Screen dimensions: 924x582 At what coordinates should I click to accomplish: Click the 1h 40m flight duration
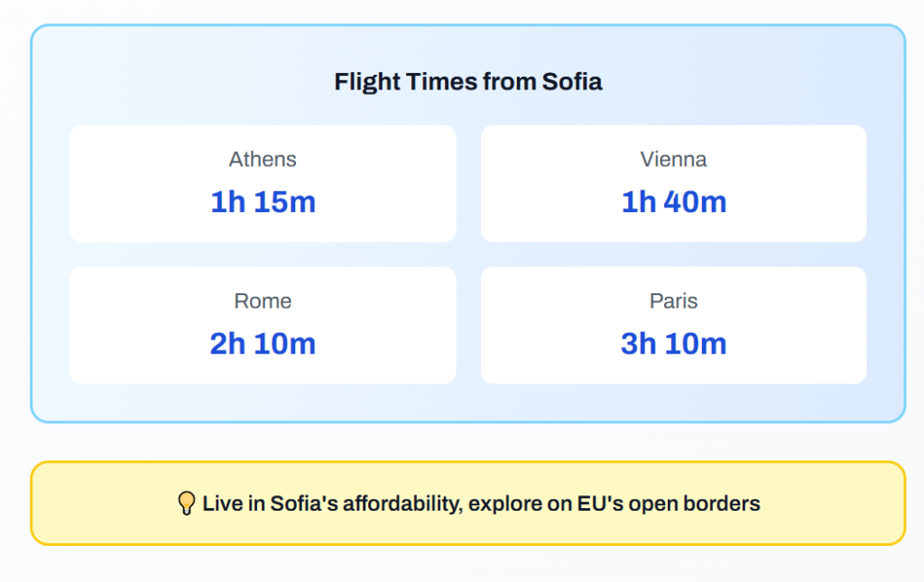673,202
